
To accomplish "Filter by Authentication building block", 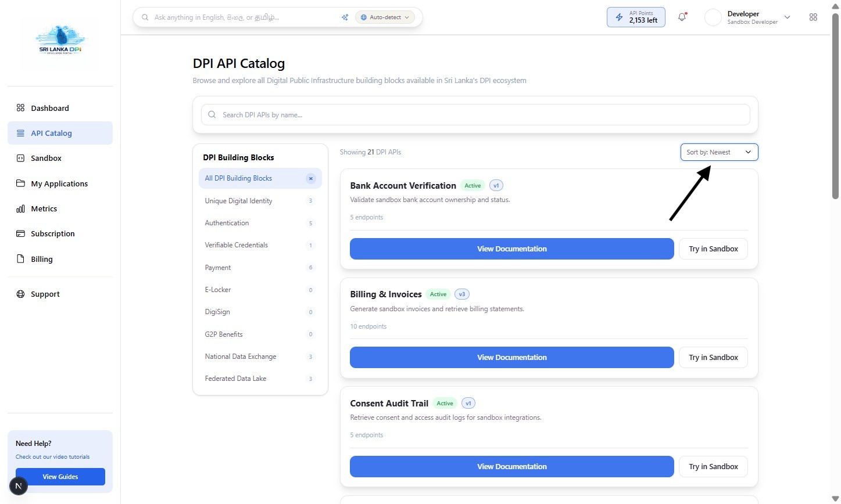I will (260, 223).
